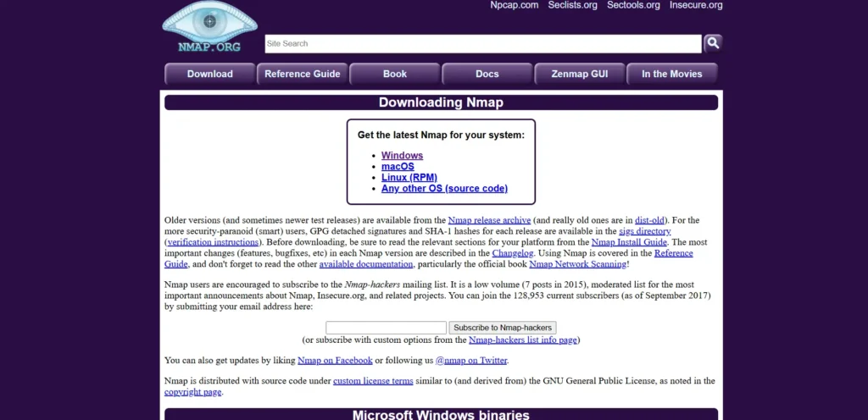Click the Nmap.org eye logo
The height and width of the screenshot is (420, 868).
(210, 26)
